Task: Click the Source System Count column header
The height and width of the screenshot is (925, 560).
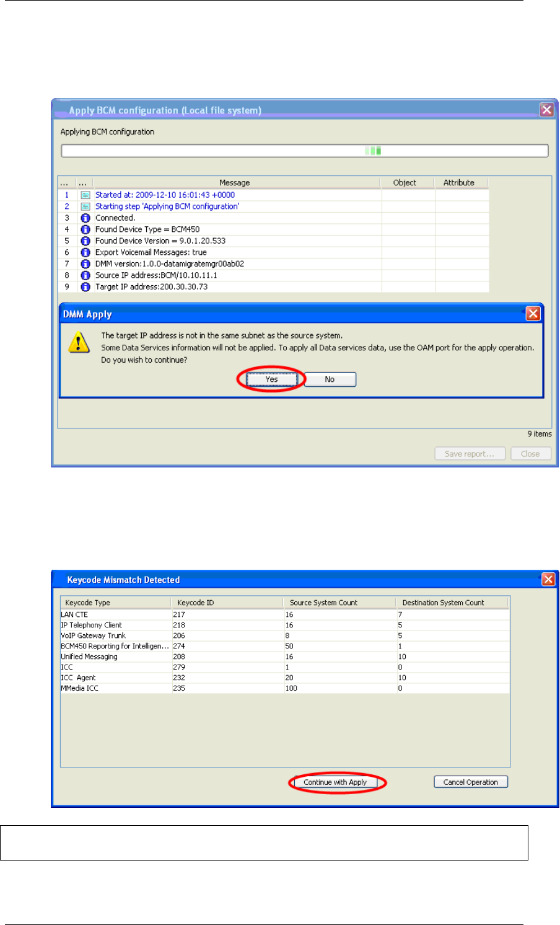Action: 339,603
